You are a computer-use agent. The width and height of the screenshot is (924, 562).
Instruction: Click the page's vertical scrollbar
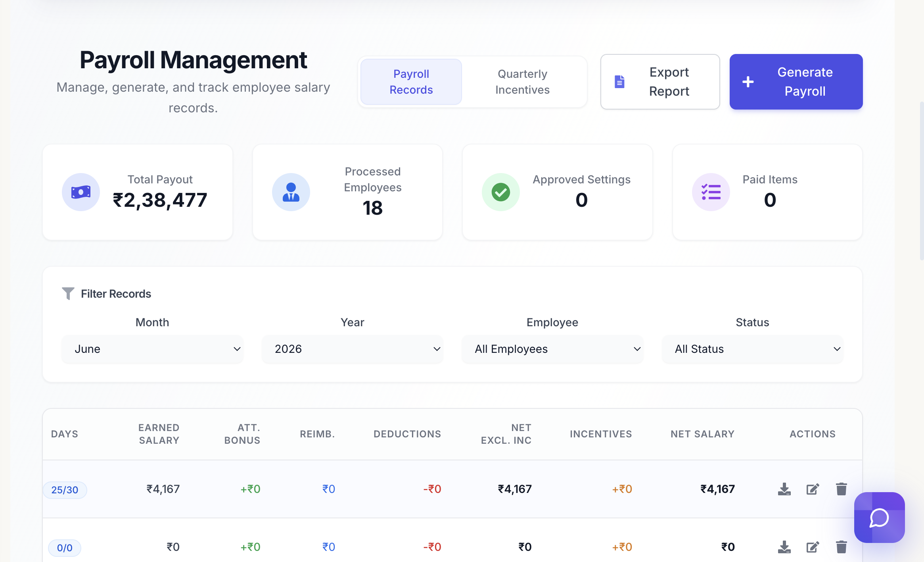pyautogui.click(x=922, y=181)
